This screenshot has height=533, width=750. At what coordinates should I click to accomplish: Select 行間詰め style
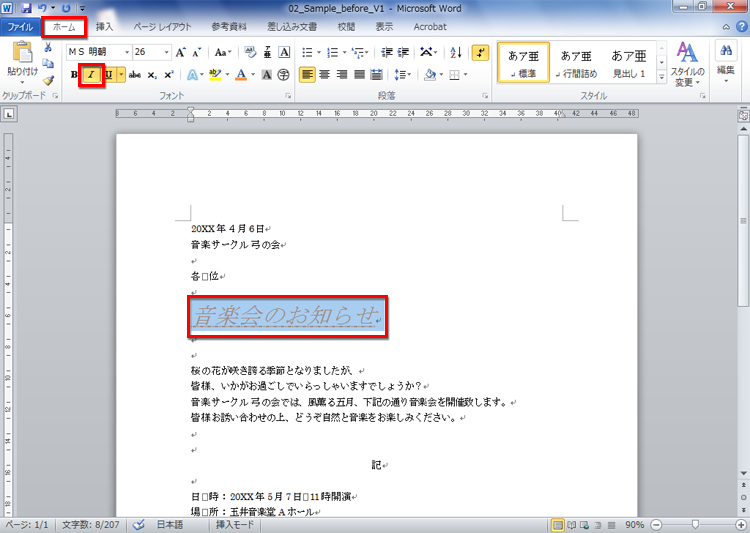coord(576,62)
